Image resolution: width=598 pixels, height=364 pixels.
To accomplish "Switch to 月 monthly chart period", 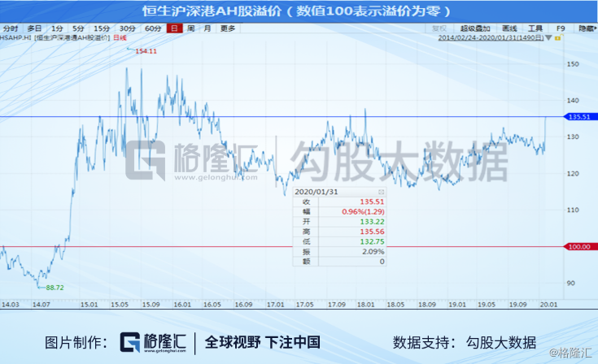I will [x=207, y=28].
